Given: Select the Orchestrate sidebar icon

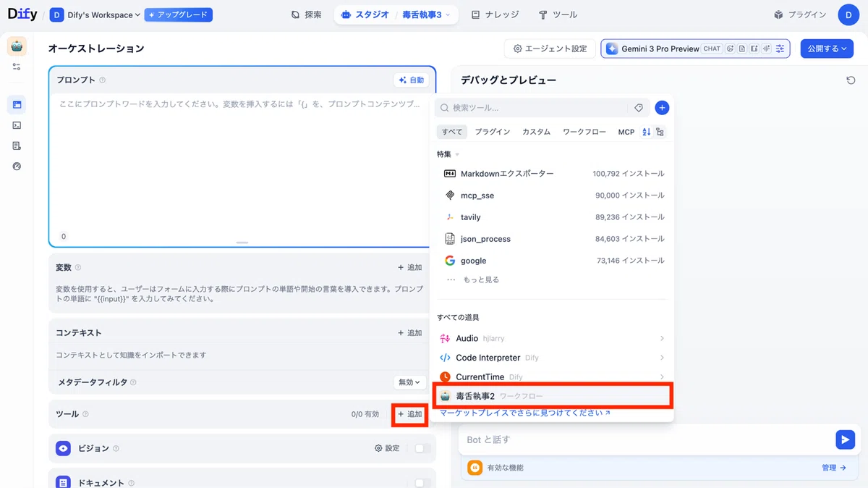Looking at the screenshot, I should pyautogui.click(x=17, y=105).
